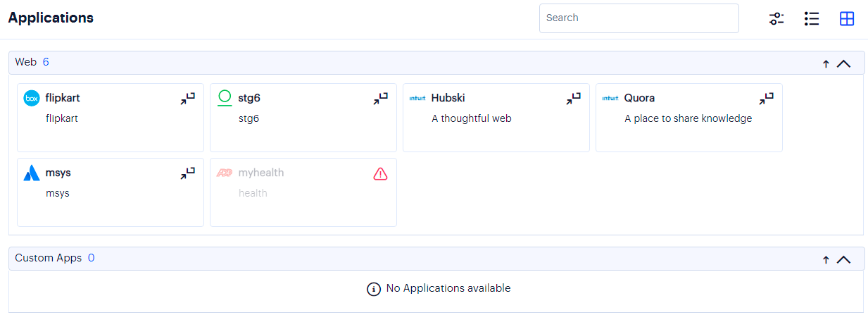Switch to grid view
Screen dimensions: 868x315
(847, 19)
